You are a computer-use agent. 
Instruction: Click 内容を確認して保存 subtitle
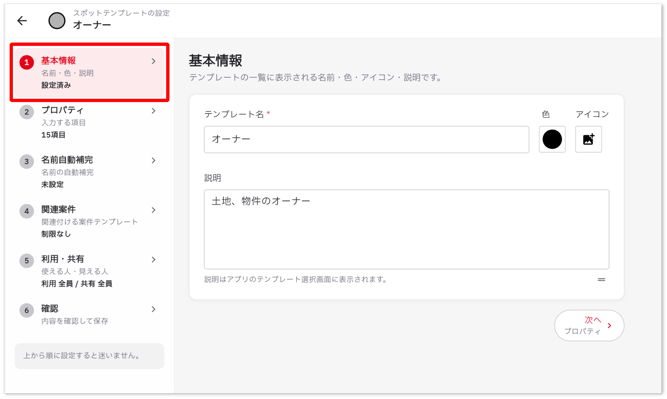pos(74,321)
